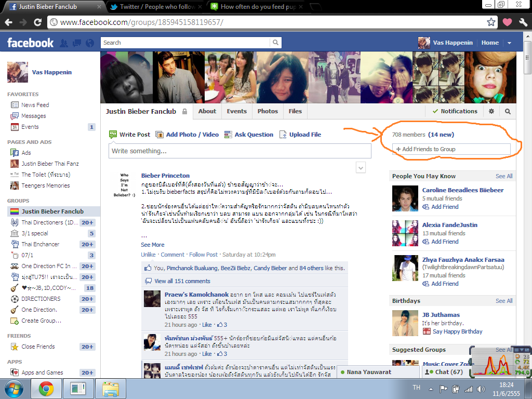
Task: Click the browser back arrow
Action: (8, 22)
